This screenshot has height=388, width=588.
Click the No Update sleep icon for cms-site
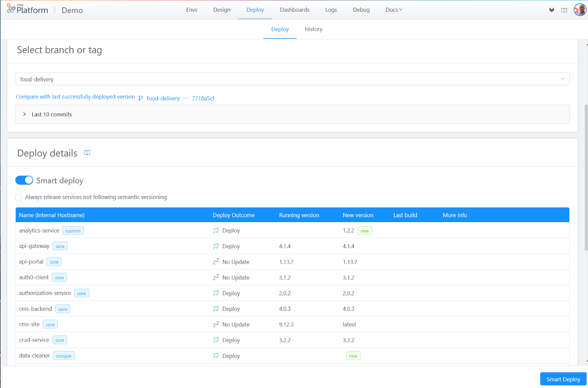point(216,324)
